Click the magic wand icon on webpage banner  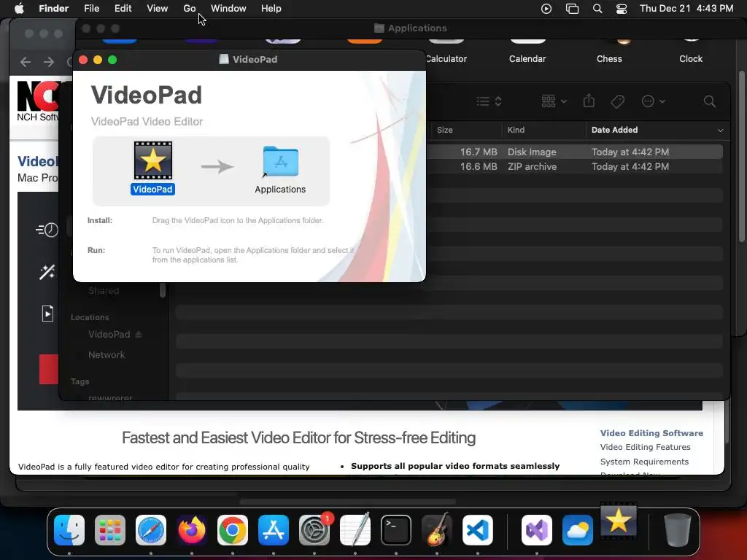coord(47,272)
